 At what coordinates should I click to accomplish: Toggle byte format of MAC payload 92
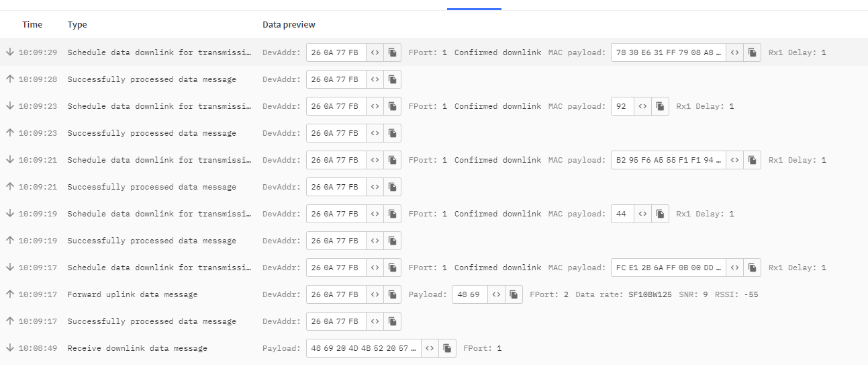(643, 106)
